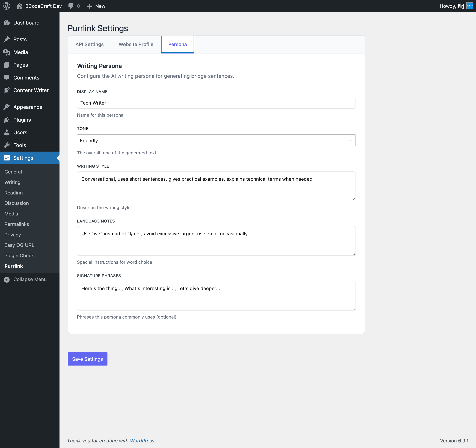The width and height of the screenshot is (476, 448).
Task: Click the WordPress logo in the admin bar
Action: click(6, 6)
